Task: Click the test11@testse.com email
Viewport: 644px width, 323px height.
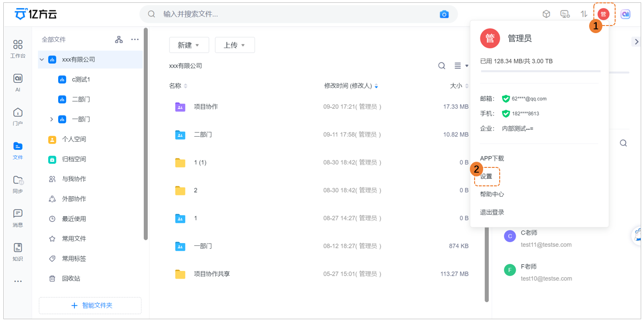Action: tap(546, 244)
